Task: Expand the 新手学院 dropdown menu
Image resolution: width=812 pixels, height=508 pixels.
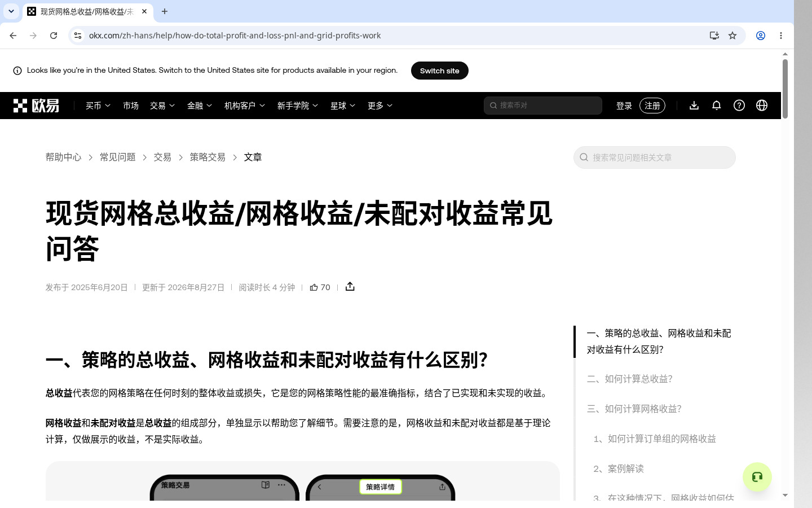Action: click(x=298, y=106)
